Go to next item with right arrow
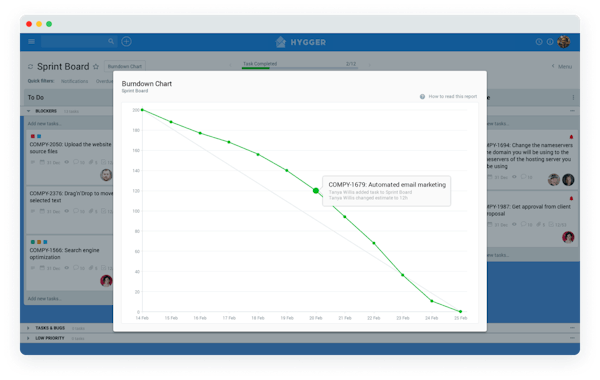This screenshot has height=380, width=600. (369, 65)
